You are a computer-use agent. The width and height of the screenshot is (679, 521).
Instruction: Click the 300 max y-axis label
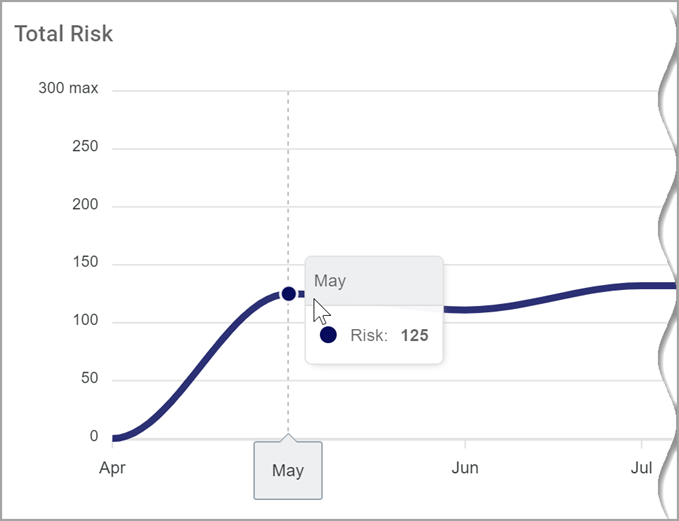coord(68,88)
